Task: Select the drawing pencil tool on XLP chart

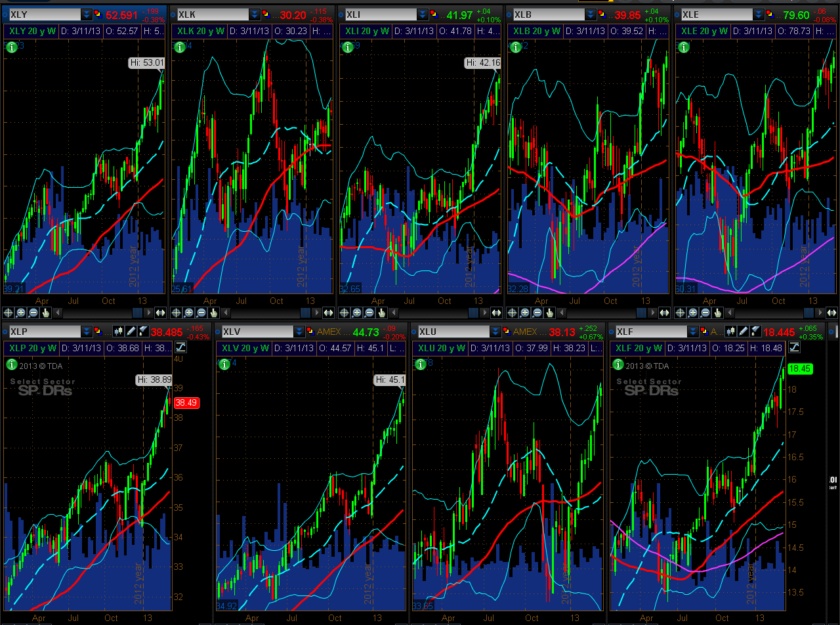Action: 131,331
